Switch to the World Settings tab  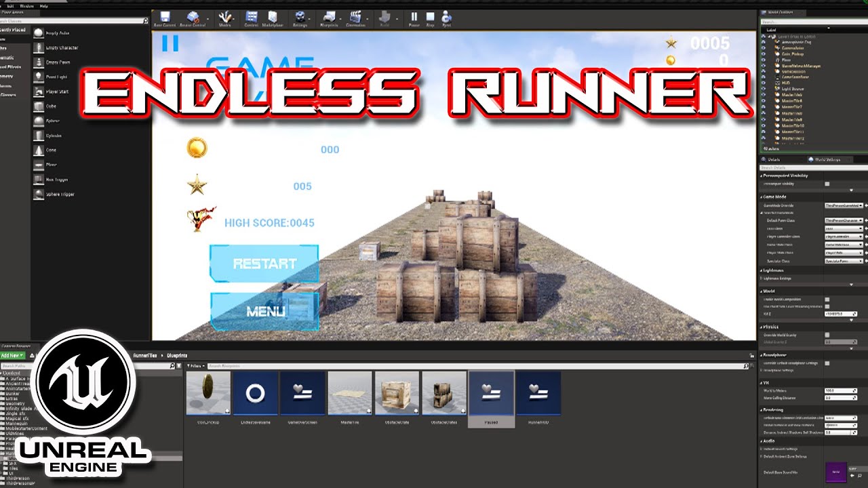[x=828, y=160]
